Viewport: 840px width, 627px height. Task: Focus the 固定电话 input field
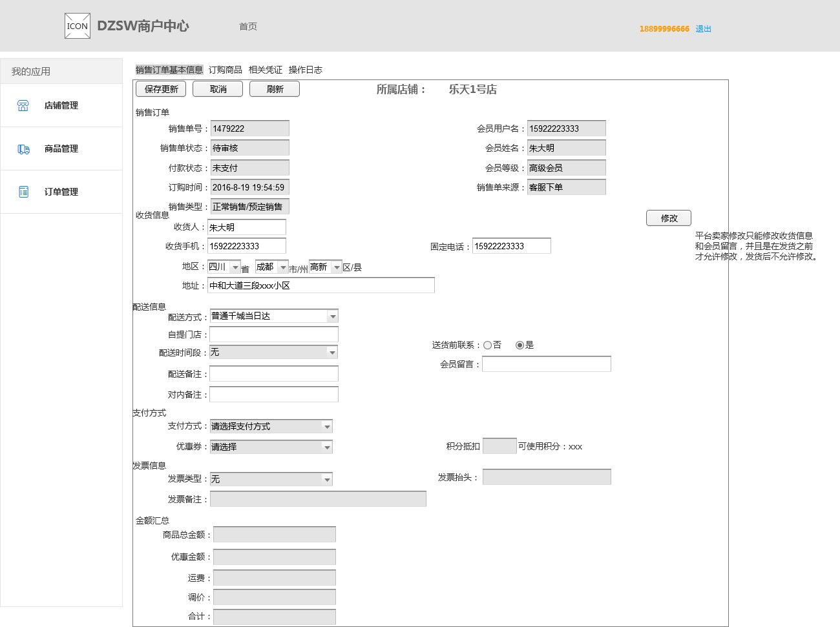click(x=512, y=246)
